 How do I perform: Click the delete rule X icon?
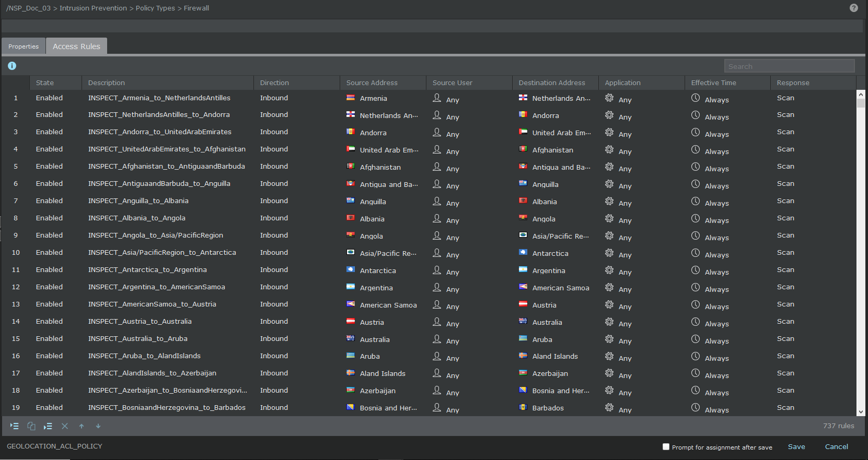(x=65, y=426)
